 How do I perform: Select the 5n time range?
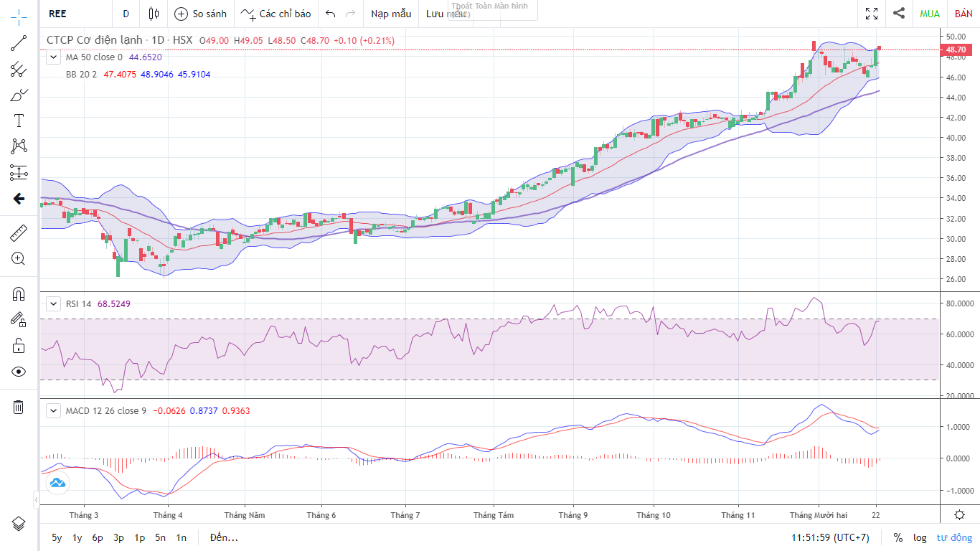(160, 537)
